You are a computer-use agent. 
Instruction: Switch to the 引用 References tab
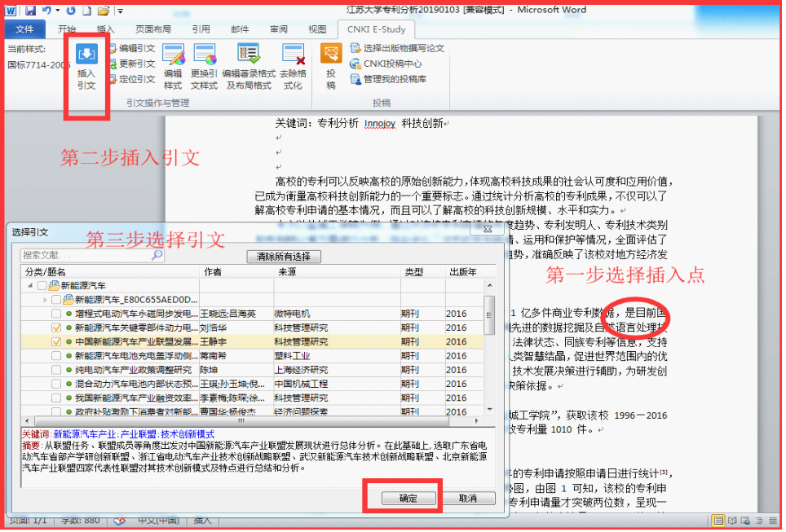click(x=201, y=29)
